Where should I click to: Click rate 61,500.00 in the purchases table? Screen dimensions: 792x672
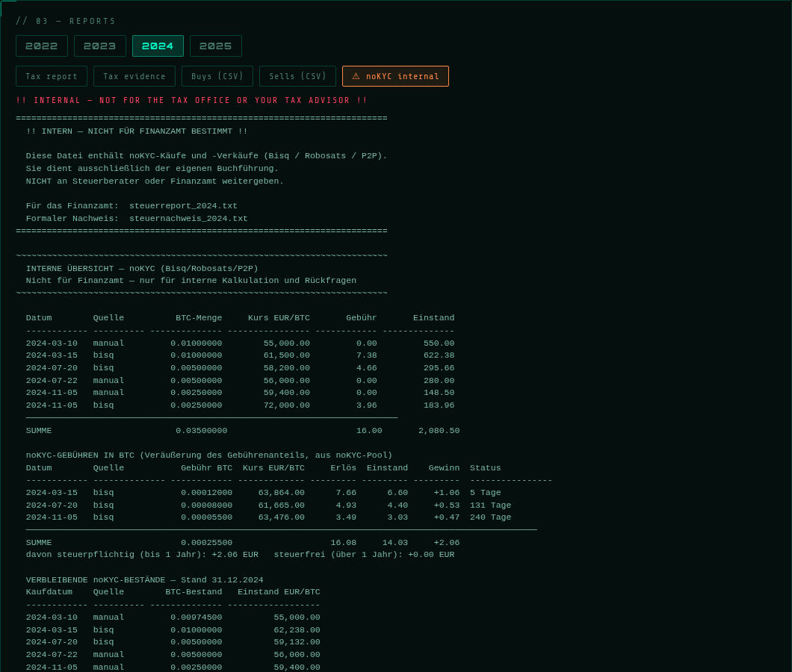286,355
